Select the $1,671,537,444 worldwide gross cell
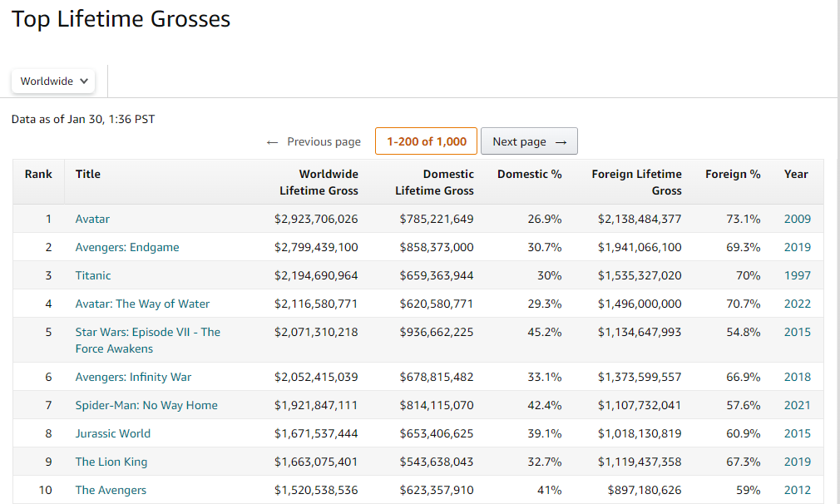The image size is (840, 504). (316, 434)
